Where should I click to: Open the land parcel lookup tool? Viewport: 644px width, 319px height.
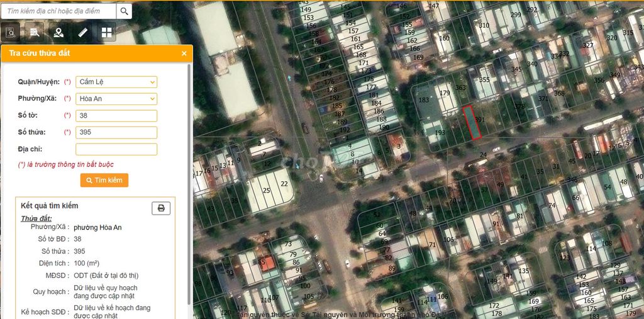pyautogui.click(x=10, y=32)
